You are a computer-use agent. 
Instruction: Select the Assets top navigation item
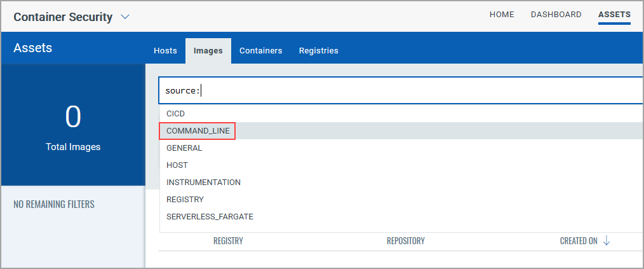[614, 15]
